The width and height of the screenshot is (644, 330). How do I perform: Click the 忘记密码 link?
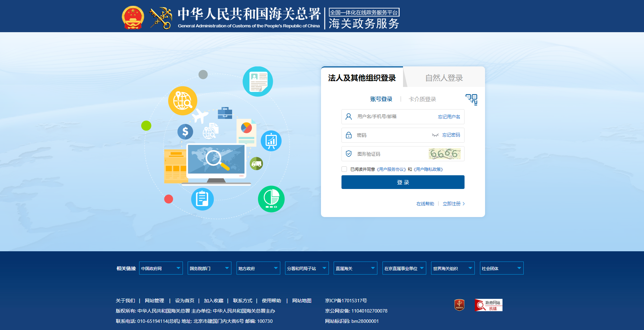pyautogui.click(x=451, y=135)
